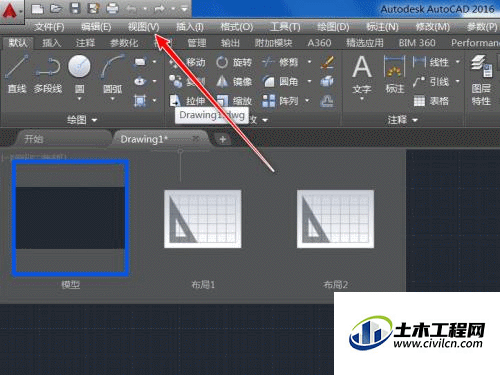This screenshot has height=375, width=500.
Task: Select the 缩放 scale tool
Action: click(234, 101)
